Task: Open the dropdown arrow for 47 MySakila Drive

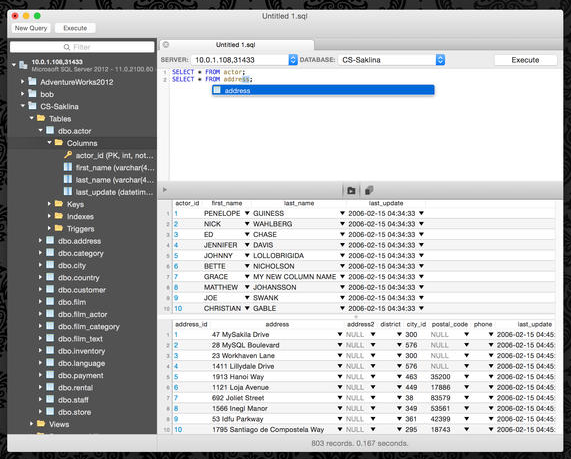Action: tap(339, 334)
